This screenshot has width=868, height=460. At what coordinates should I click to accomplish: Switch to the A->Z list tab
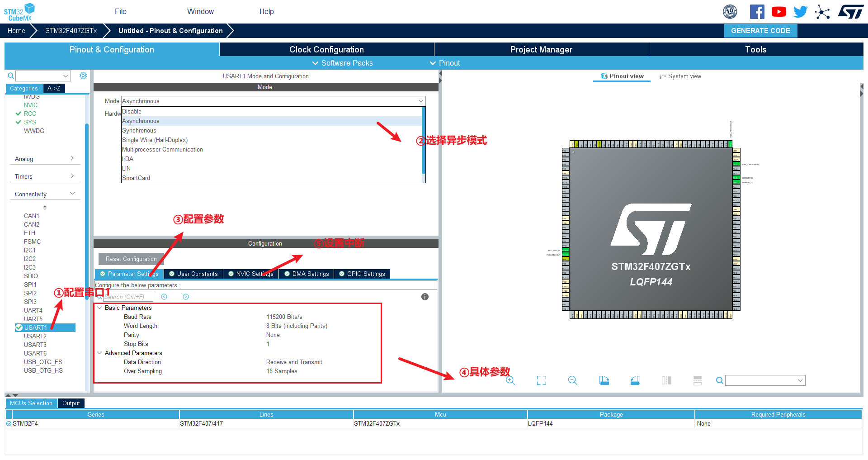(54, 88)
